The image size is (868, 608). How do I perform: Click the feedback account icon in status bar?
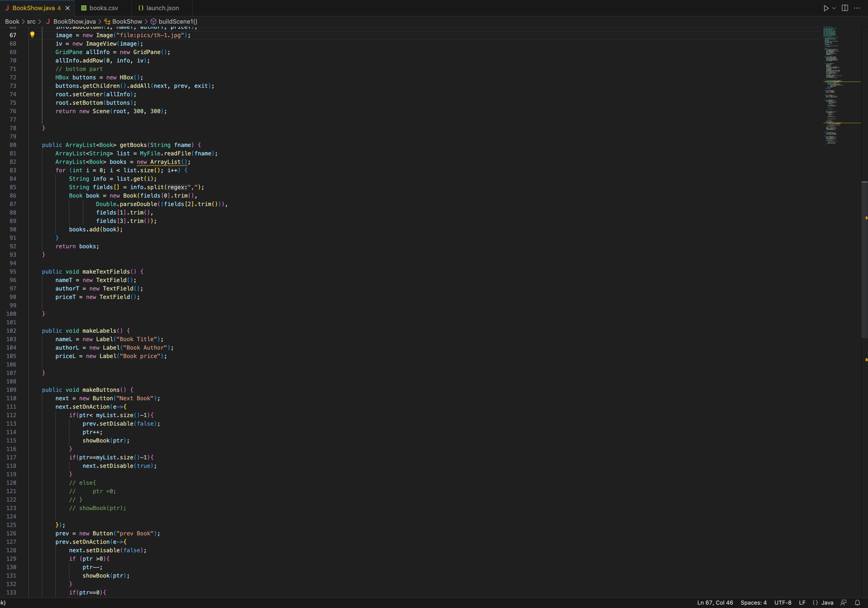coord(843,603)
